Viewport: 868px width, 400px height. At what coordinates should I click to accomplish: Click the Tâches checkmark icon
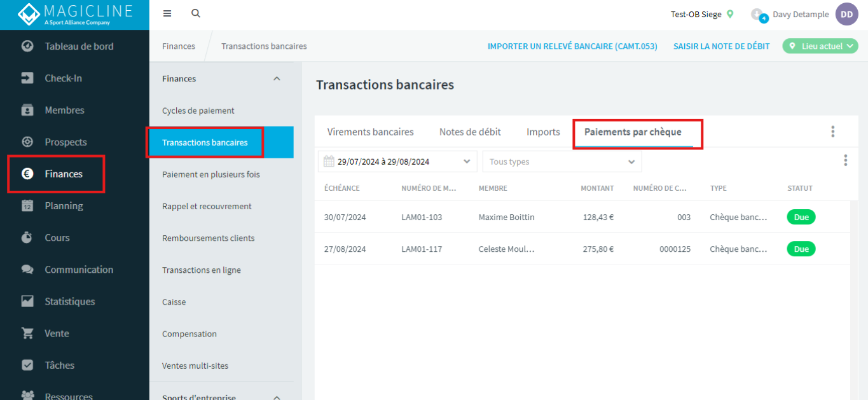pyautogui.click(x=27, y=365)
